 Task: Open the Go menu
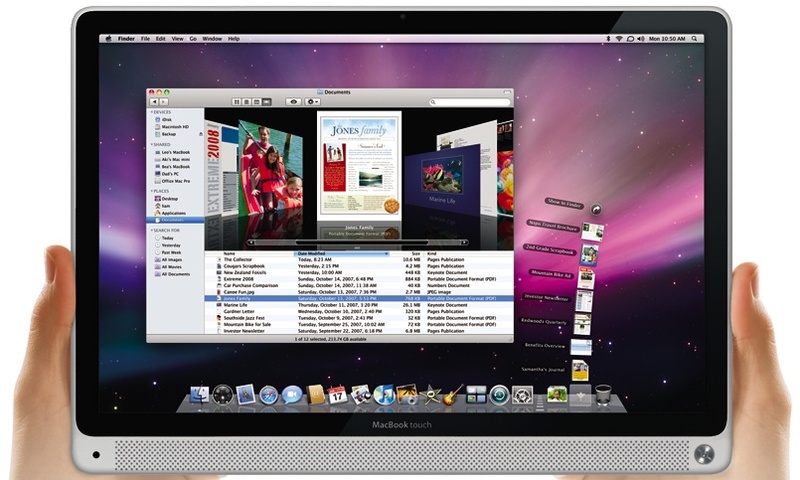(193, 39)
